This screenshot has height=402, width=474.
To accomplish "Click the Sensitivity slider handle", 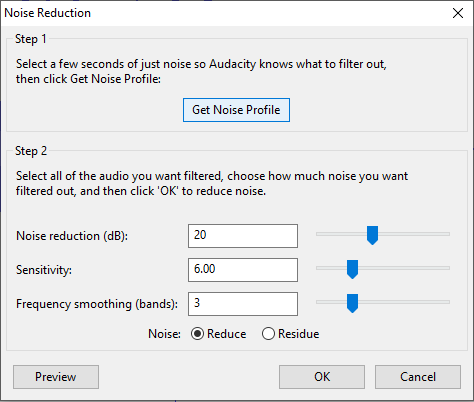I will click(352, 269).
